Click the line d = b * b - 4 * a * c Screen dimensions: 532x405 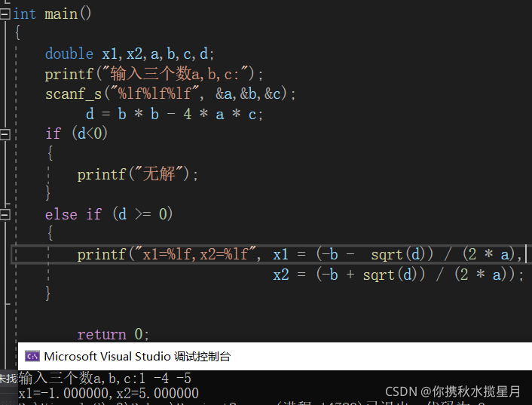coord(174,114)
